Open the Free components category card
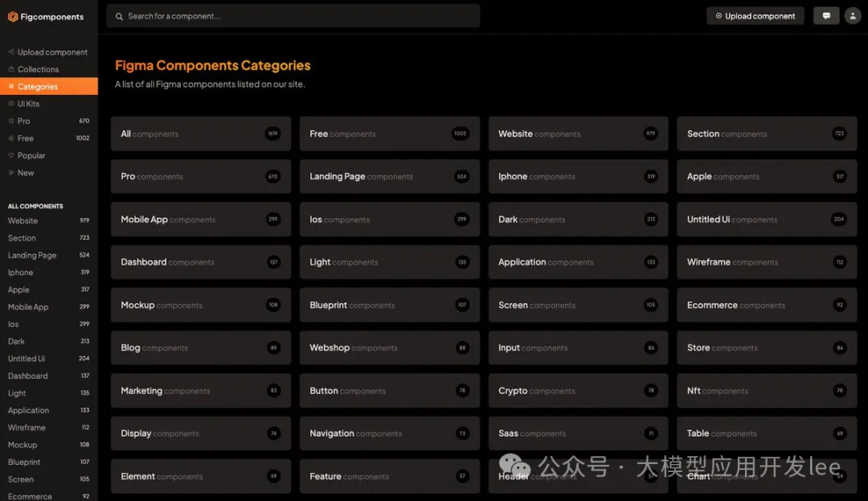Viewport: 868px width, 501px height. tap(389, 133)
